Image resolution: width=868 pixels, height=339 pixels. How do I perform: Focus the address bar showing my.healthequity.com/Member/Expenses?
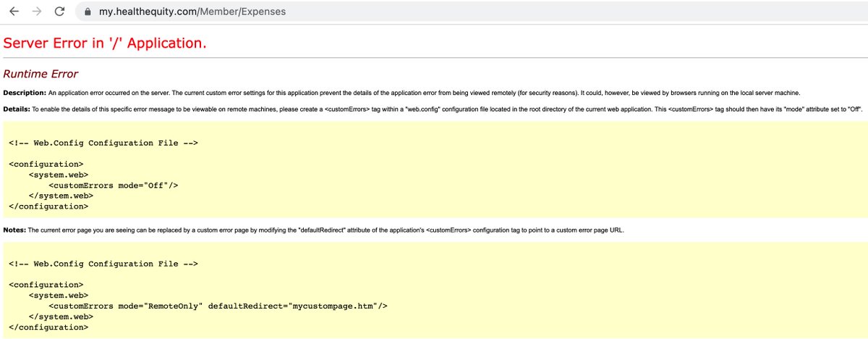(x=470, y=12)
